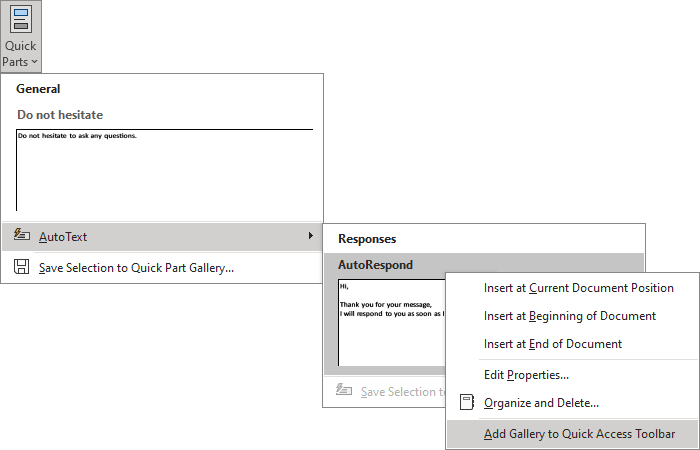This screenshot has height=450, width=700.
Task: Click the AutoText lightning icon
Action: 21,235
